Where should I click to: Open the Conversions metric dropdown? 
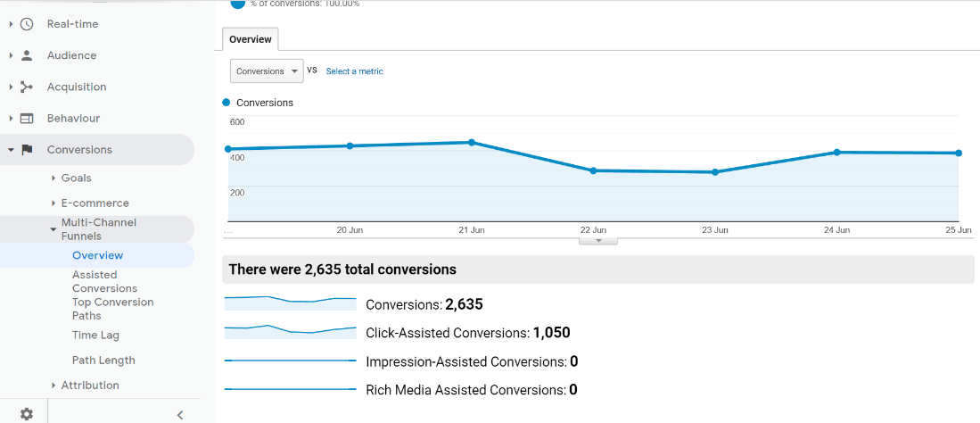pos(267,70)
